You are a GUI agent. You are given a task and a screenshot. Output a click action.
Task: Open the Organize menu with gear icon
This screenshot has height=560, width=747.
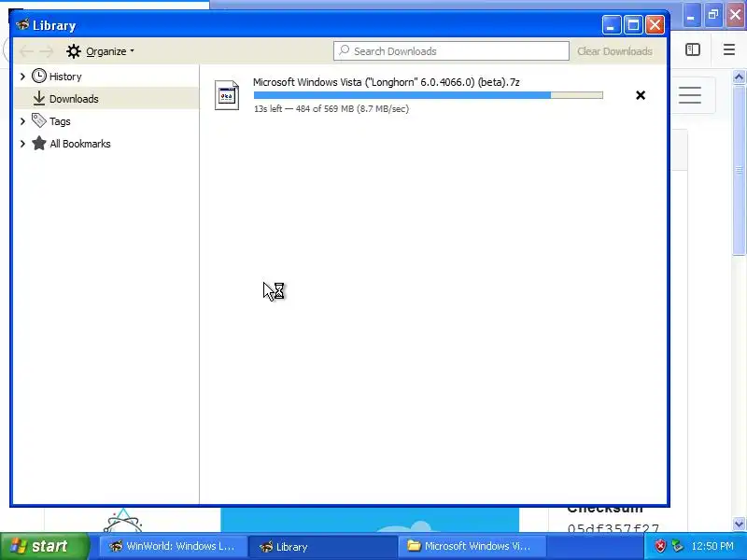[x=101, y=51]
